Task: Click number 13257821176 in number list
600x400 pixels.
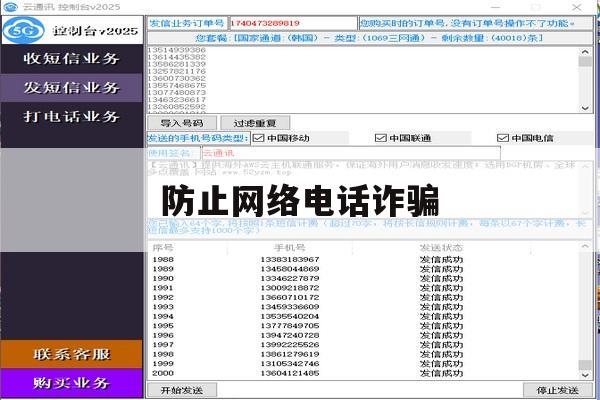Action: pyautogui.click(x=176, y=71)
